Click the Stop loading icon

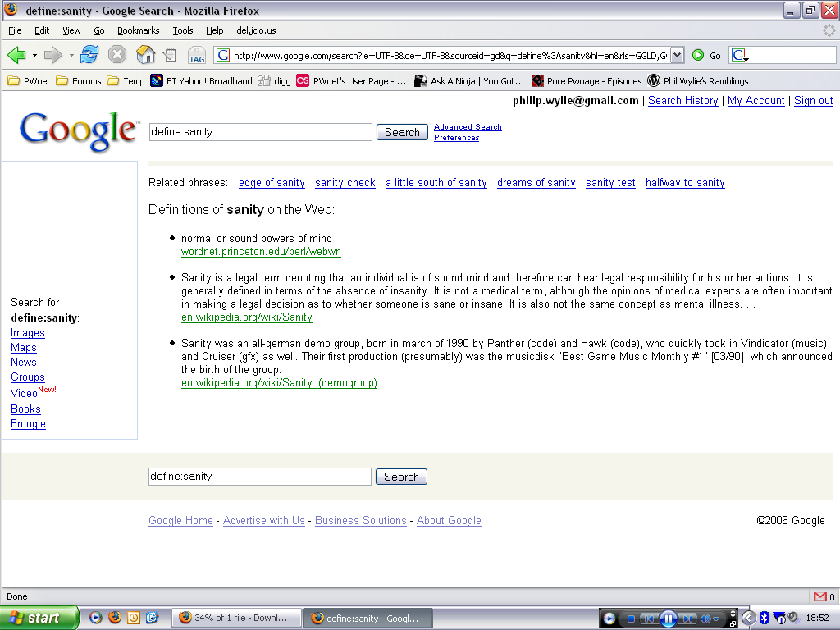click(x=117, y=55)
